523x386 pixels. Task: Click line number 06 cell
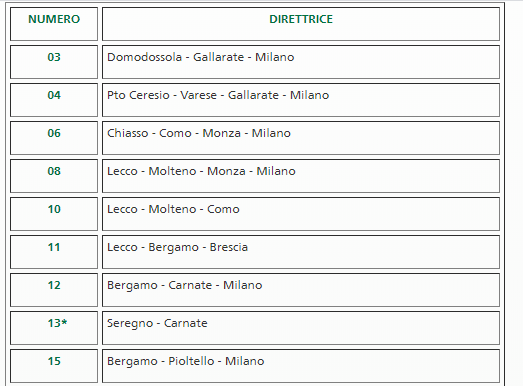pos(54,138)
